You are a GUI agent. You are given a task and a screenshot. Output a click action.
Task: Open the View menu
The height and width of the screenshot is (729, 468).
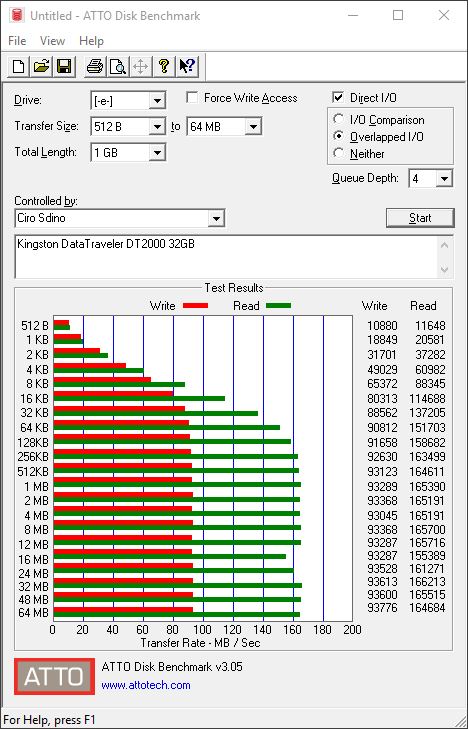click(x=52, y=41)
